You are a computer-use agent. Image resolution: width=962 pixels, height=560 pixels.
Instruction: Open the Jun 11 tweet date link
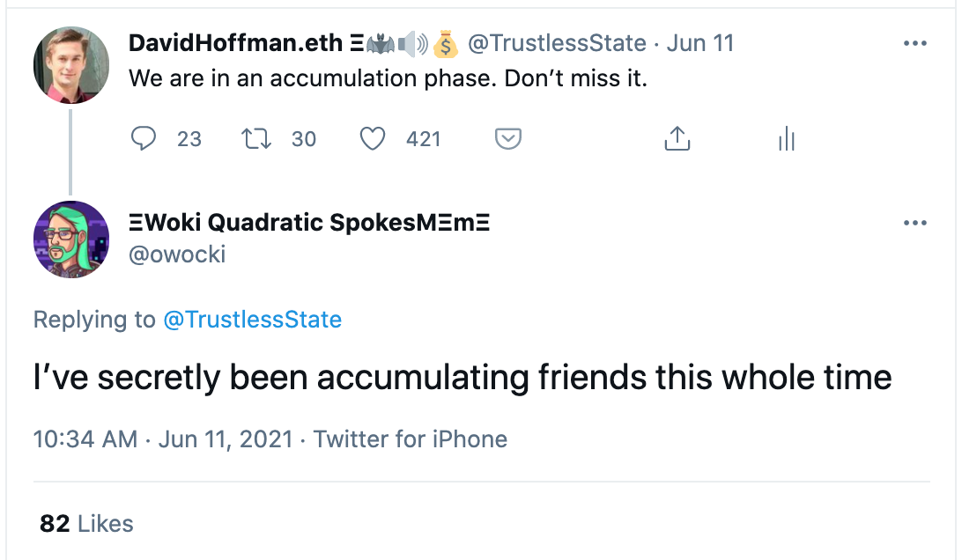(700, 43)
